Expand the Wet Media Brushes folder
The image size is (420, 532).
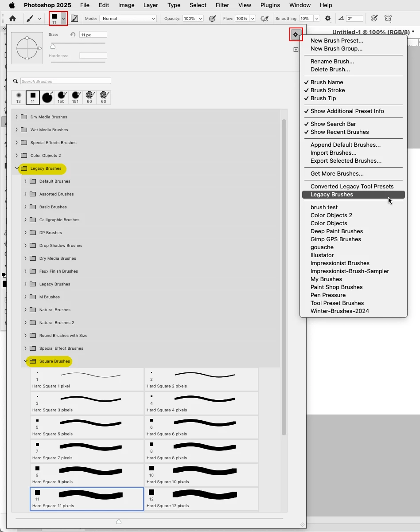coord(17,130)
